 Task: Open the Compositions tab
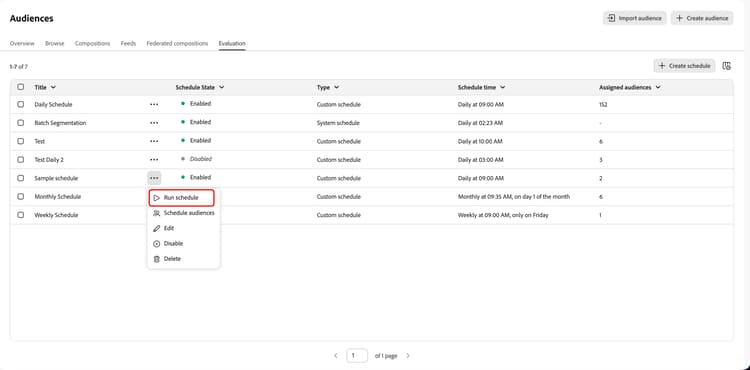(x=92, y=44)
